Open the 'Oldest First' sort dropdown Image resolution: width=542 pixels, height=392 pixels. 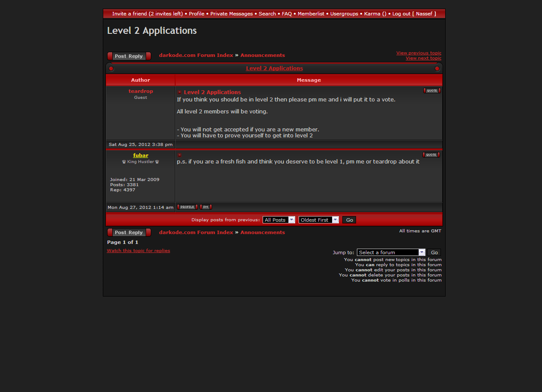(318, 220)
